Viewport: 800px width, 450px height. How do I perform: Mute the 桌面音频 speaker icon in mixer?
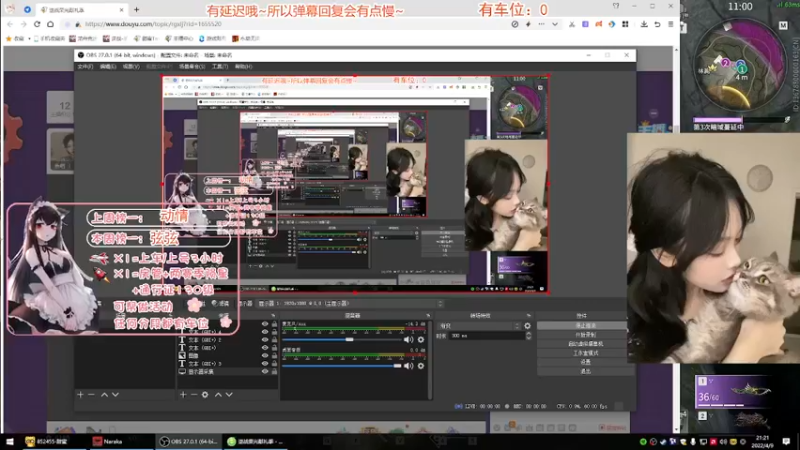point(409,366)
